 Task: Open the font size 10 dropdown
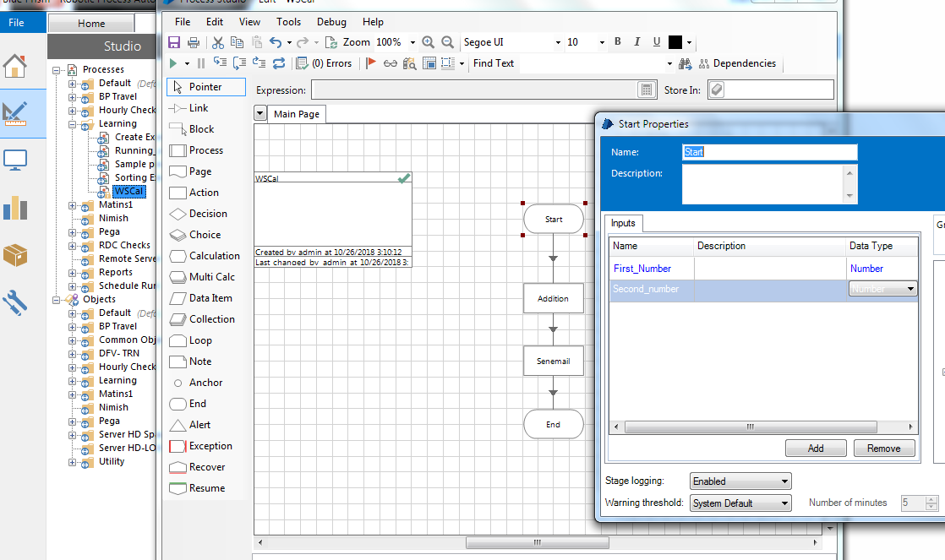602,42
